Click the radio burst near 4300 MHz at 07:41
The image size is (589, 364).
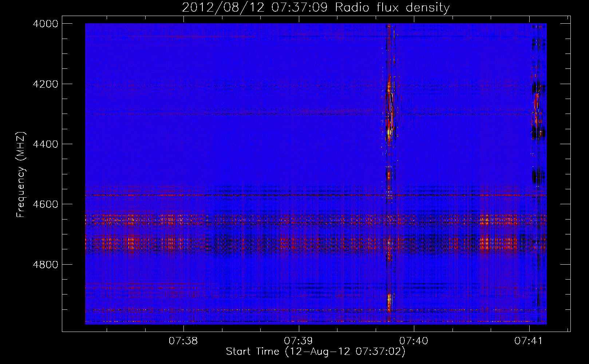tap(536, 109)
